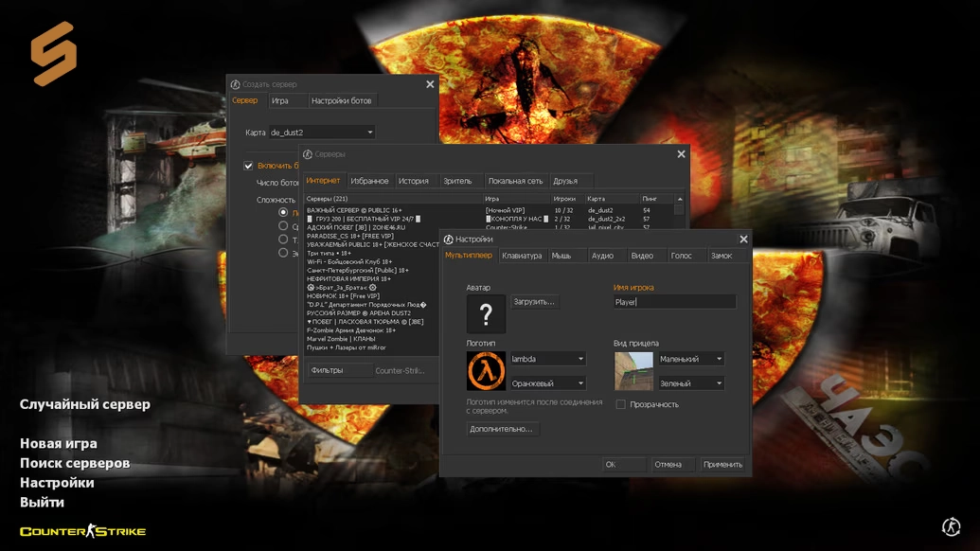
Task: Select the Санкт-Петербургский [Public] 18+ server
Action: 372,271
